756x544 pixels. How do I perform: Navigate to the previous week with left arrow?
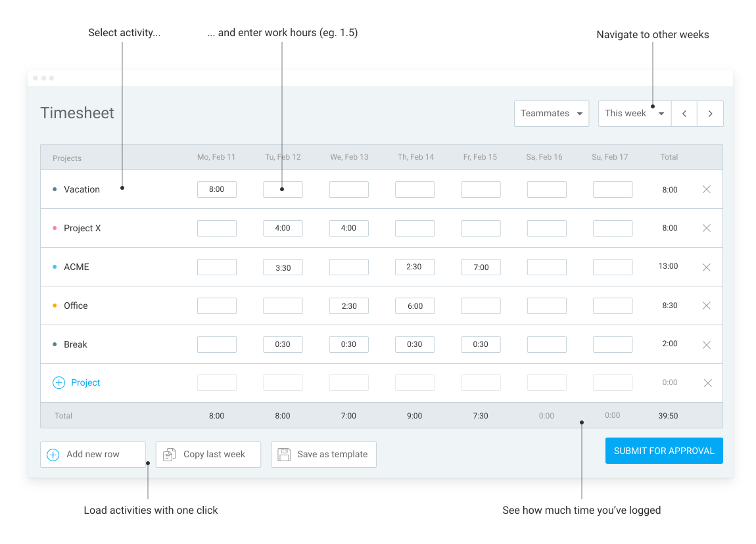[x=684, y=113]
